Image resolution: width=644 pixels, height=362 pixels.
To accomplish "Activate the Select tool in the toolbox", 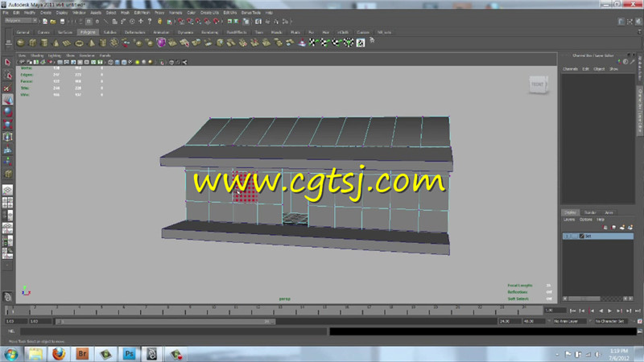I will pyautogui.click(x=7, y=63).
